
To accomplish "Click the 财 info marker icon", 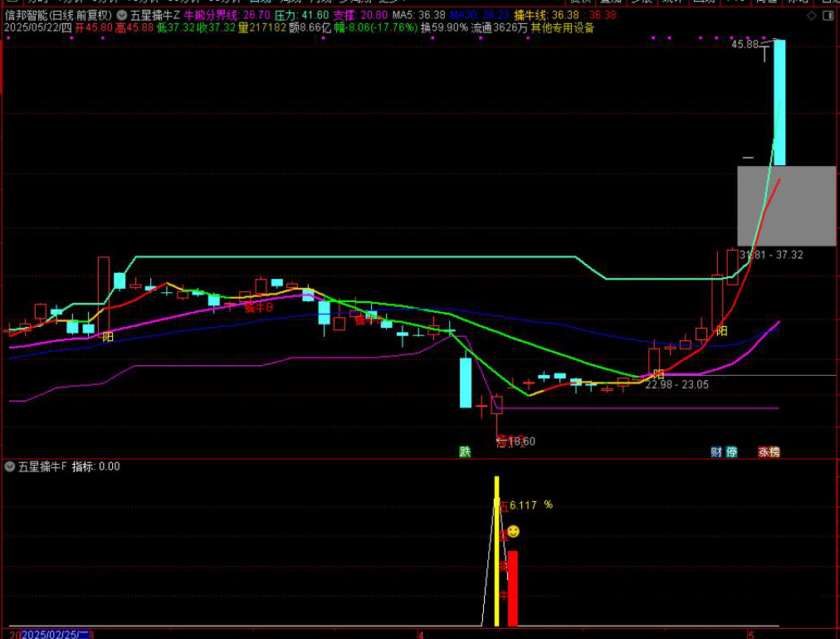I will 716,451.
